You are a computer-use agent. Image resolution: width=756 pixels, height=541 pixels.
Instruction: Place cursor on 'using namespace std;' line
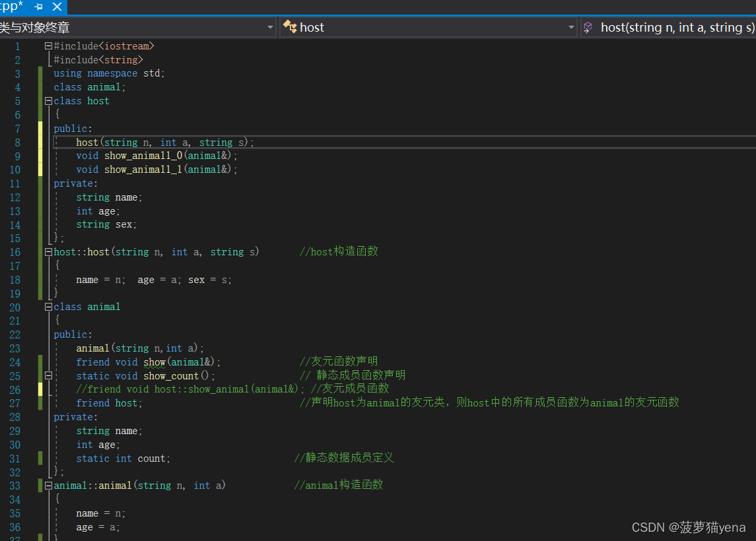click(109, 73)
